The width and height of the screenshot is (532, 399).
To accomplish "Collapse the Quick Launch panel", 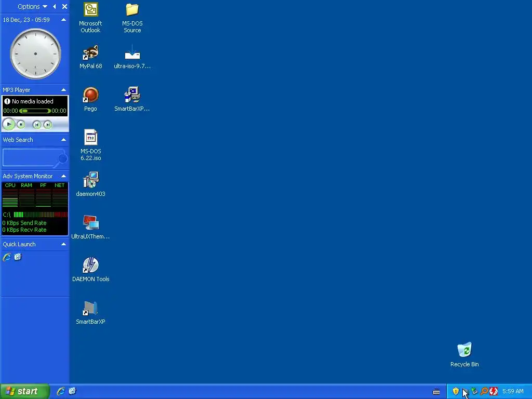I will pos(63,244).
